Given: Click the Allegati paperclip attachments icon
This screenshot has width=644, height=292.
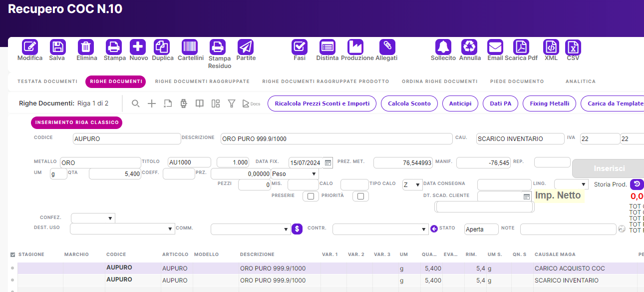Looking at the screenshot, I should (x=387, y=47).
